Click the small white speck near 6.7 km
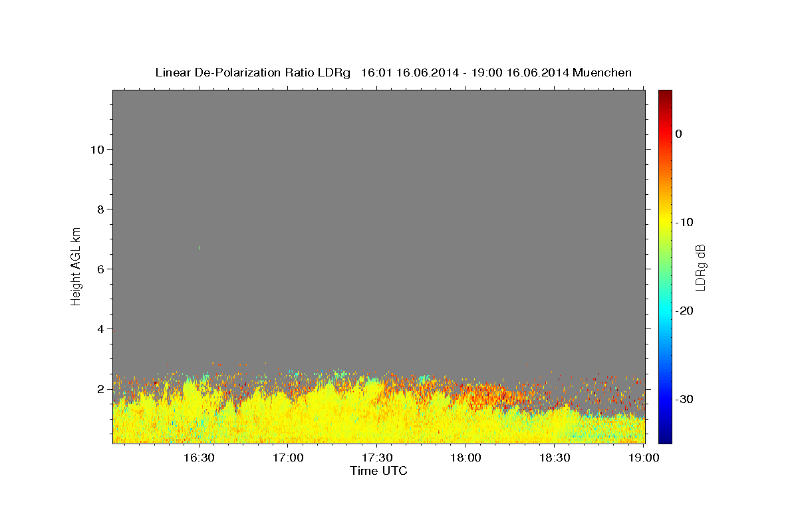 (199, 247)
